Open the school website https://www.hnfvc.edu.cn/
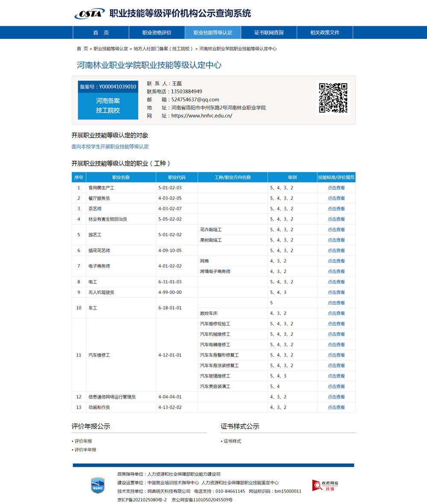Screen dimensions: 427x504 (x=201, y=115)
